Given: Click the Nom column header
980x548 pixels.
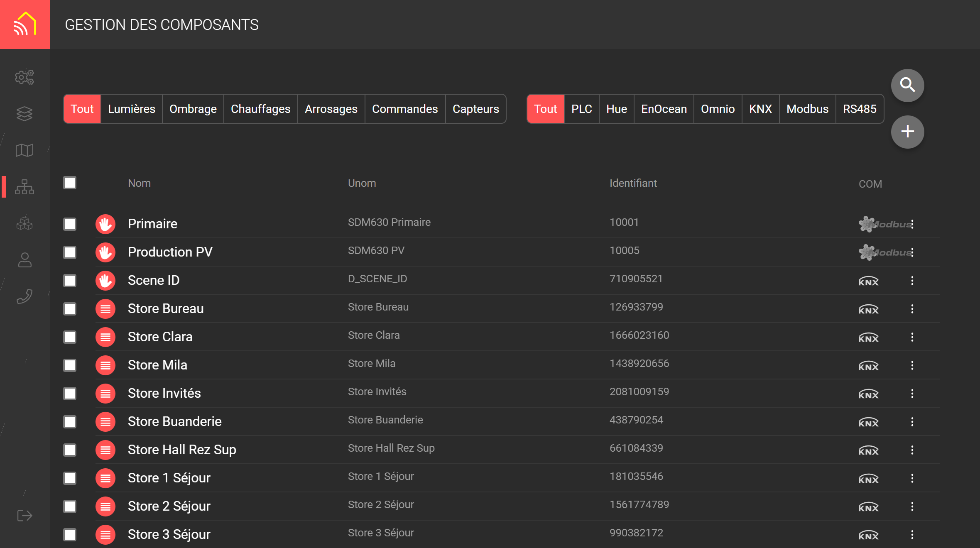Looking at the screenshot, I should pyautogui.click(x=139, y=183).
